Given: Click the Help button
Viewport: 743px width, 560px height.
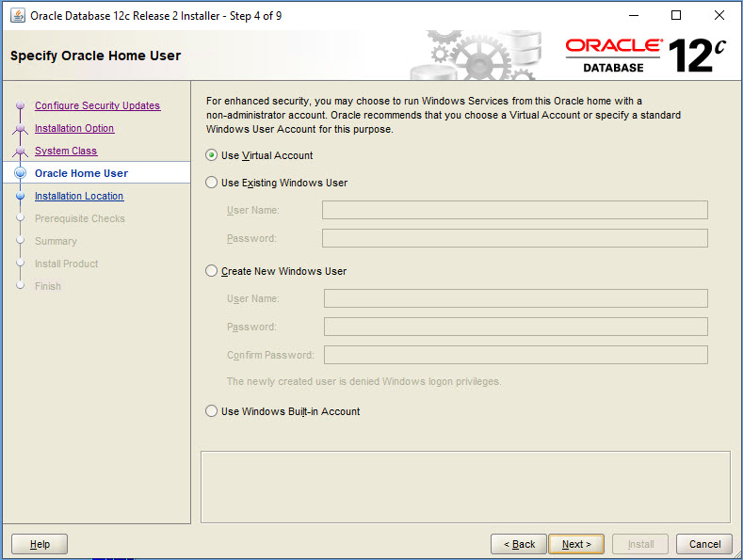Looking at the screenshot, I should [x=40, y=544].
